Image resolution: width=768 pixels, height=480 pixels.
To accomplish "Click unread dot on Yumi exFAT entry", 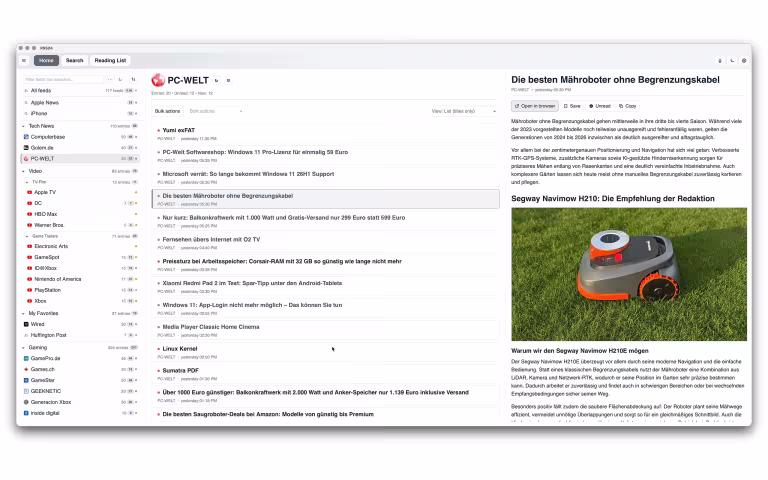I will click(159, 130).
